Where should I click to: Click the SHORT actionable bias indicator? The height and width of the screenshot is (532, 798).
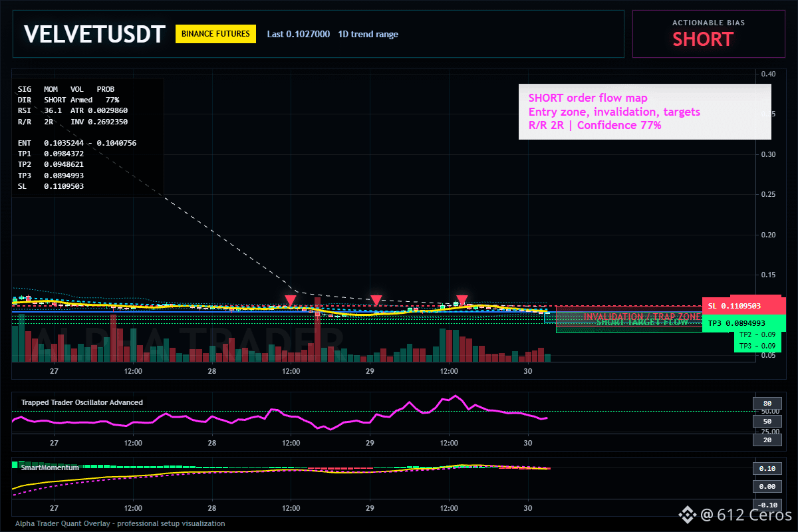point(702,39)
